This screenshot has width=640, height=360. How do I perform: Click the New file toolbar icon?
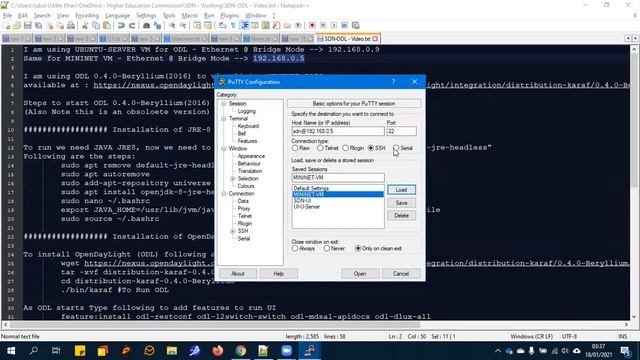(7, 25)
